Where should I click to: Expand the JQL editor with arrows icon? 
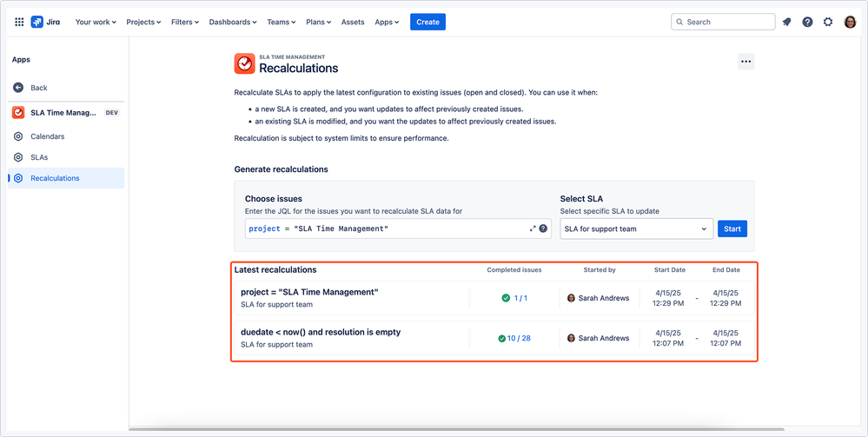(x=533, y=228)
